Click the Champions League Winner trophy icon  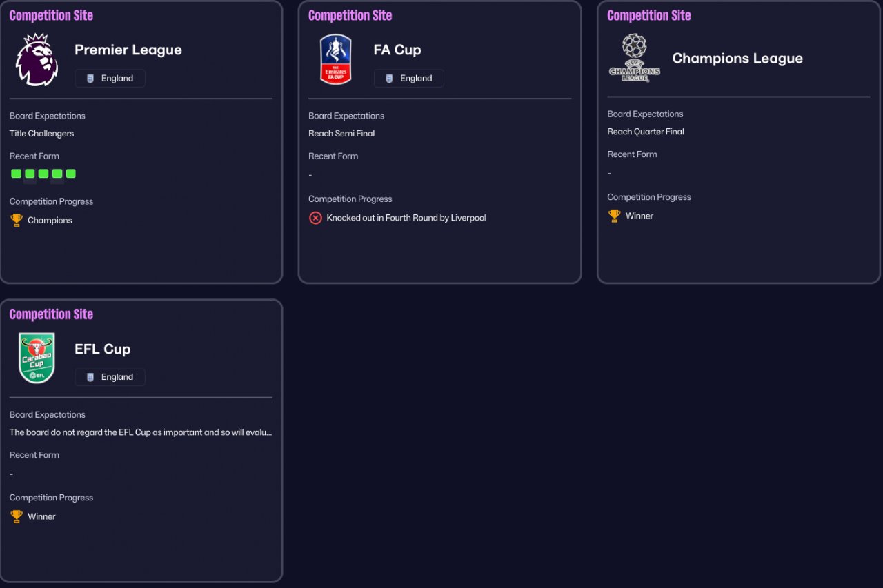(614, 216)
